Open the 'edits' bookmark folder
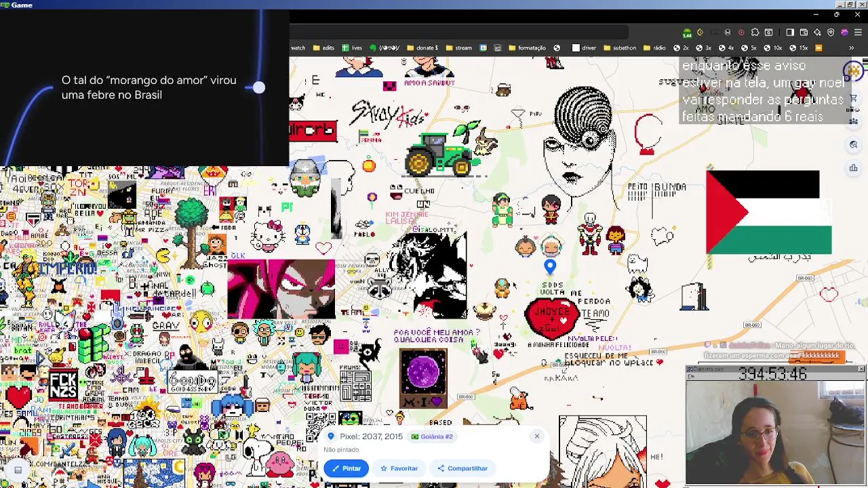This screenshot has height=488, width=868. 323,48
